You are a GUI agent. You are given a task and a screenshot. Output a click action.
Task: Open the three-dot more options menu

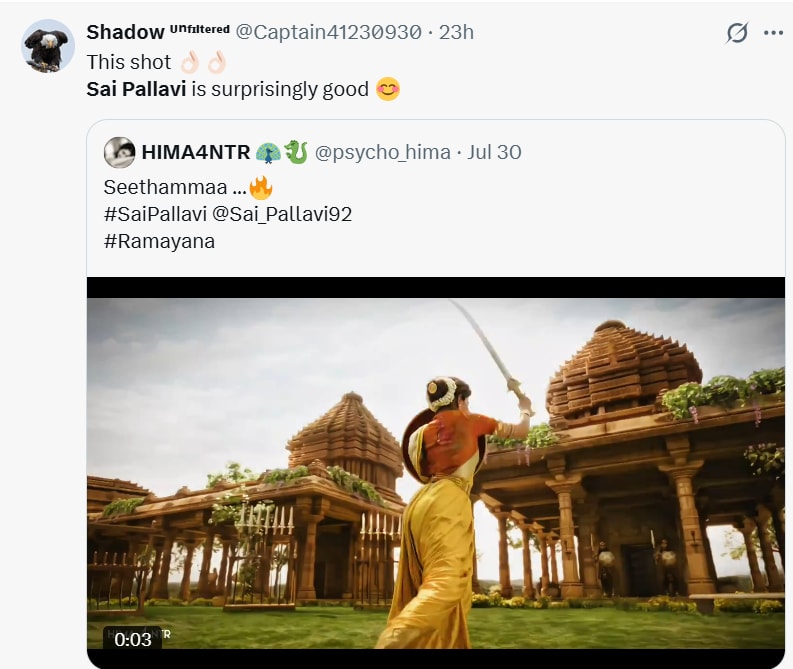[x=773, y=33]
